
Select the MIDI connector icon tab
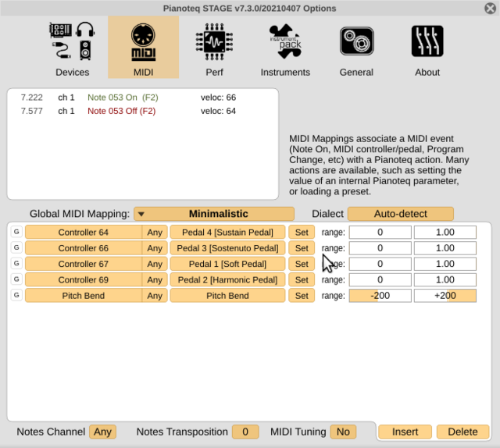click(x=143, y=41)
